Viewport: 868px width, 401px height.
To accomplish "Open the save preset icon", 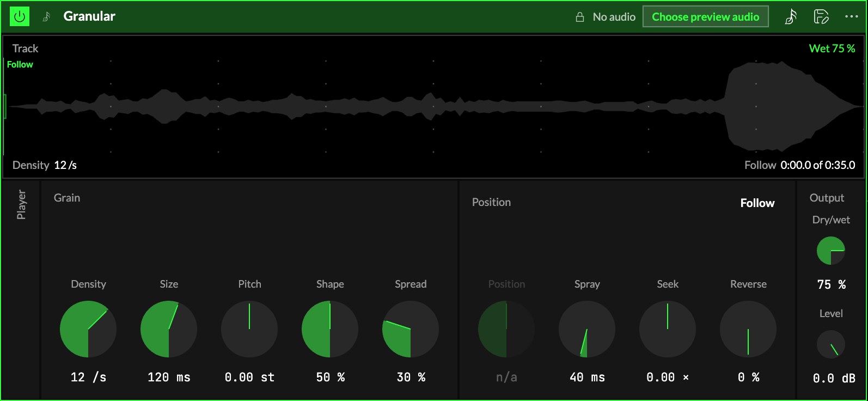I will [x=821, y=17].
